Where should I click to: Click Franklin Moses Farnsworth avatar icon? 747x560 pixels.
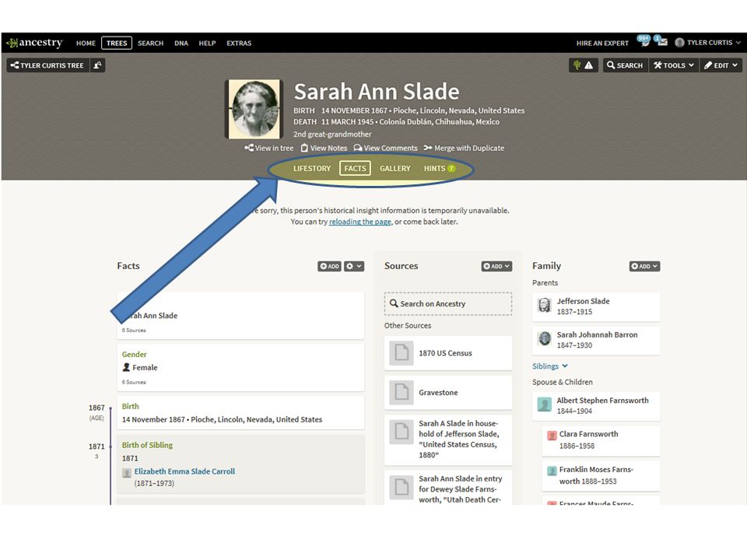[552, 471]
